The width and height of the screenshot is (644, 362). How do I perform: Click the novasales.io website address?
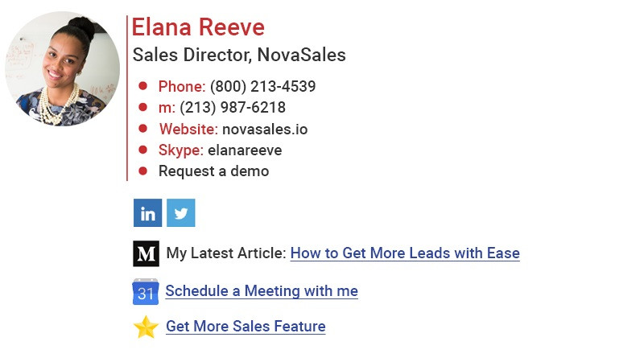click(265, 129)
